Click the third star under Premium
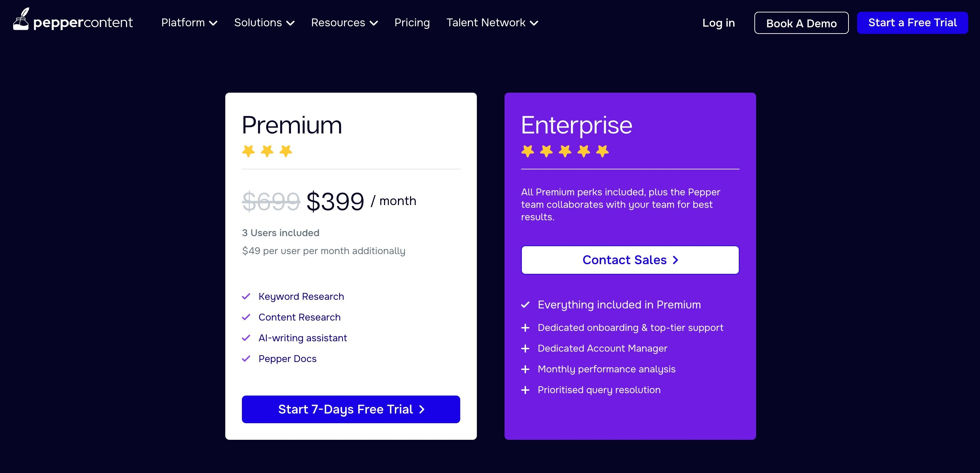This screenshot has width=980, height=473. [x=286, y=150]
